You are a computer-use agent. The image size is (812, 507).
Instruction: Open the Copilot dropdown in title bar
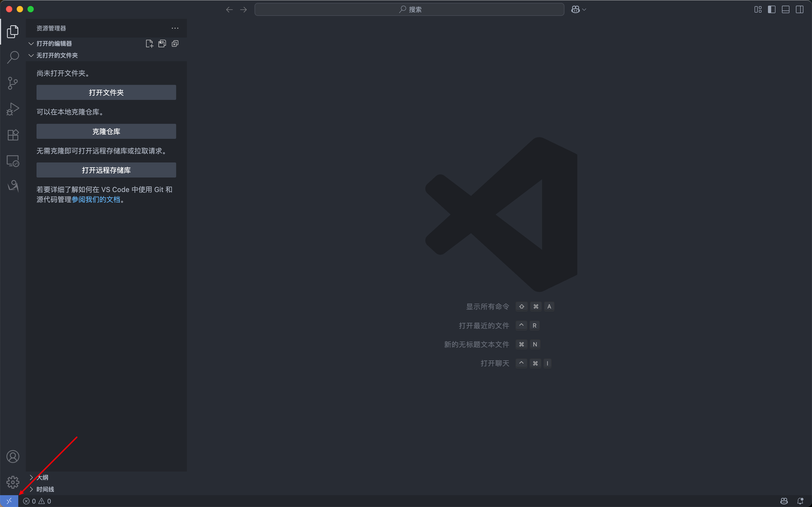(x=584, y=9)
